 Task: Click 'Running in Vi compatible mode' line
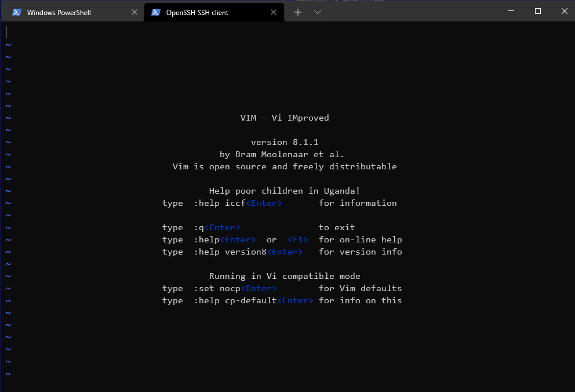pos(285,276)
